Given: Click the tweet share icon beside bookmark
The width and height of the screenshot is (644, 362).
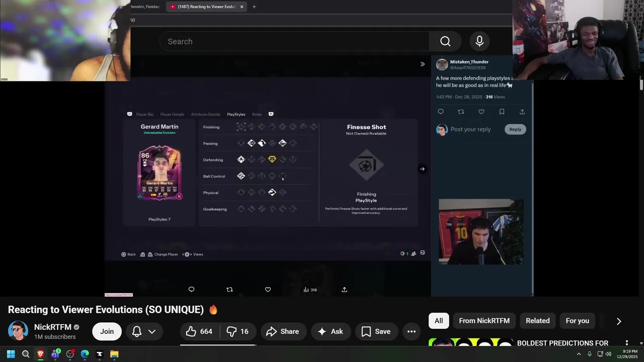Looking at the screenshot, I should [522, 112].
